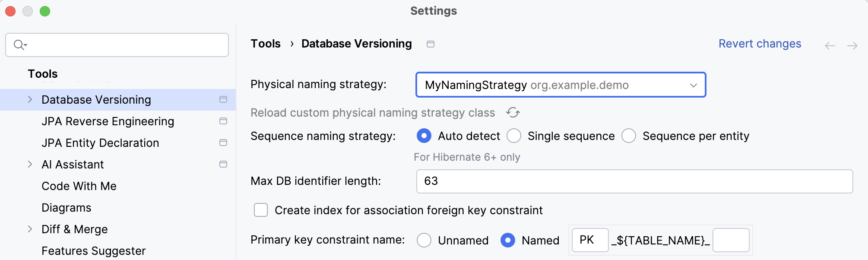Expand the Diff & Merge tree node

29,229
